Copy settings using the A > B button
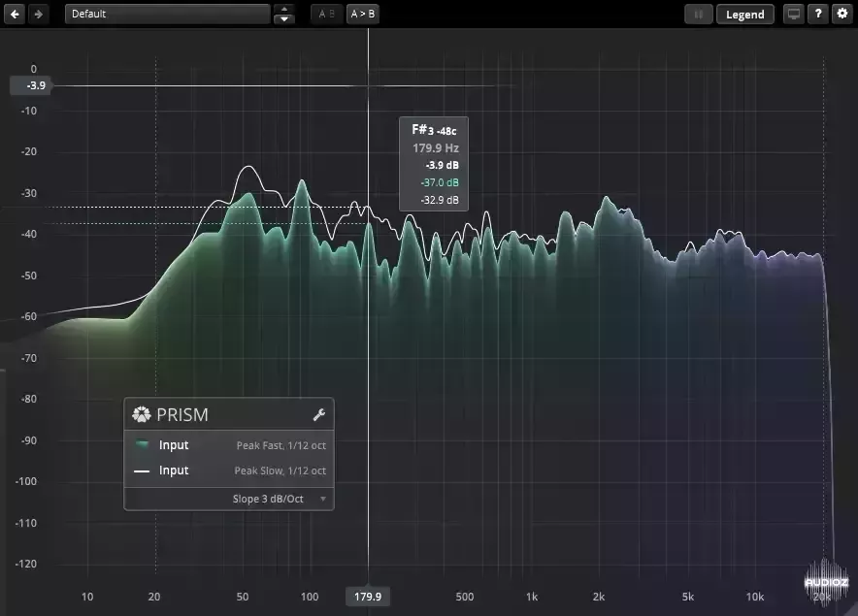 [x=364, y=14]
